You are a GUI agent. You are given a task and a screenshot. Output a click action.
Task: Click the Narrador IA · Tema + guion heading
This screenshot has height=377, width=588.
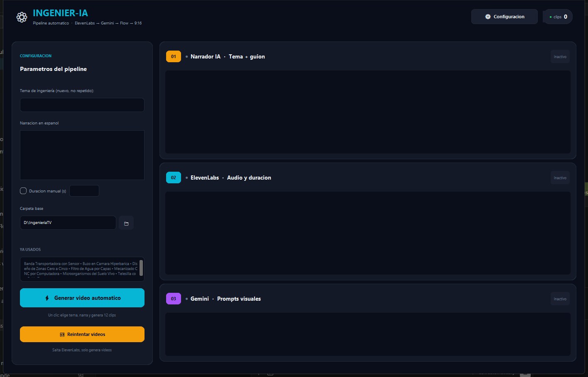click(x=228, y=56)
